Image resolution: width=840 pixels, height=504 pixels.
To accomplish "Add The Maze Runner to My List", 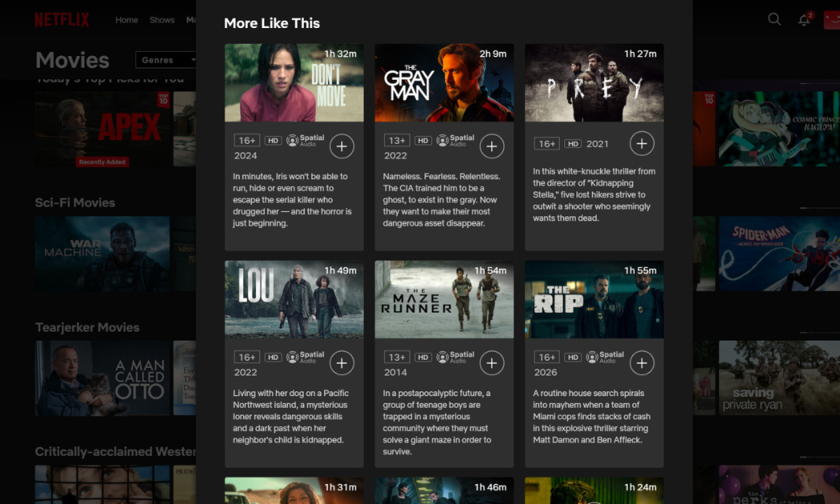I will pos(491,363).
